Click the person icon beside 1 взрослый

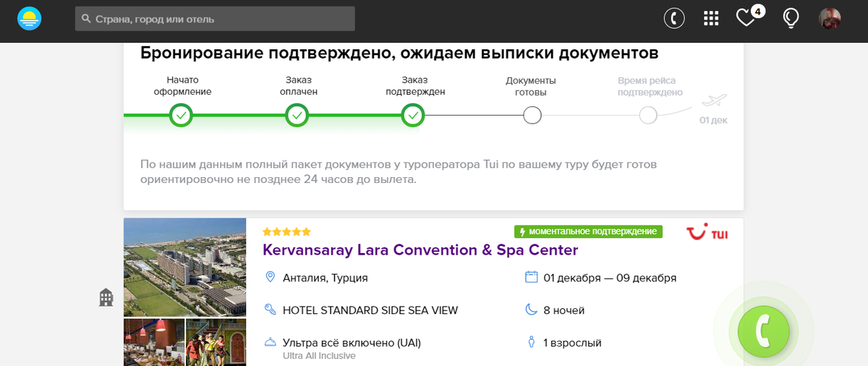click(x=531, y=342)
